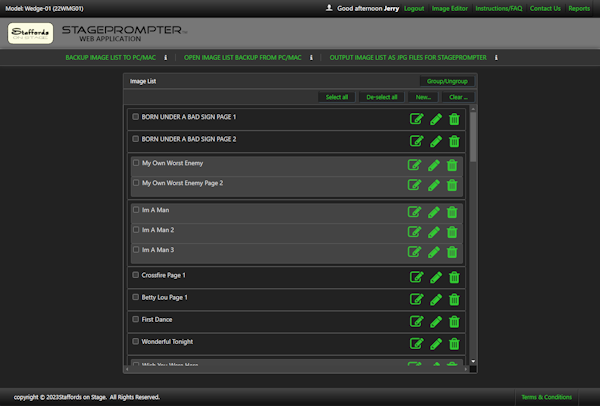Image resolution: width=600 pixels, height=406 pixels.
Task: Open editor for Born Under A Bad Sign Page 1
Action: point(416,119)
